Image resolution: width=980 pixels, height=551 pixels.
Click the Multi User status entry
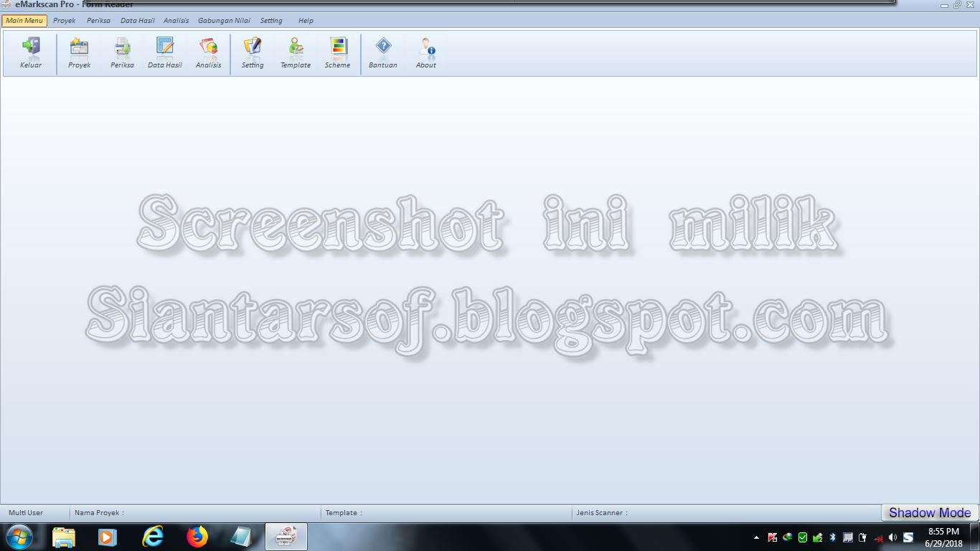(x=26, y=513)
